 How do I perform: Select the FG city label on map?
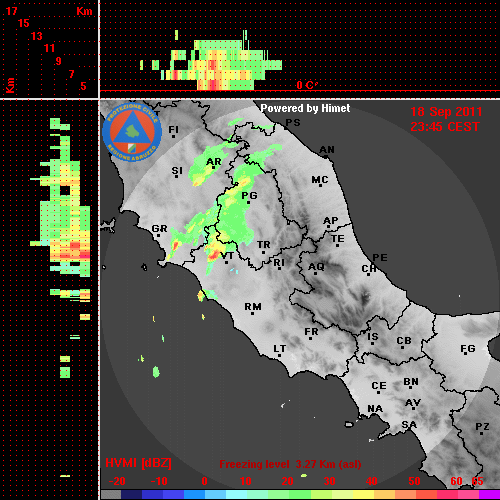click(468, 349)
